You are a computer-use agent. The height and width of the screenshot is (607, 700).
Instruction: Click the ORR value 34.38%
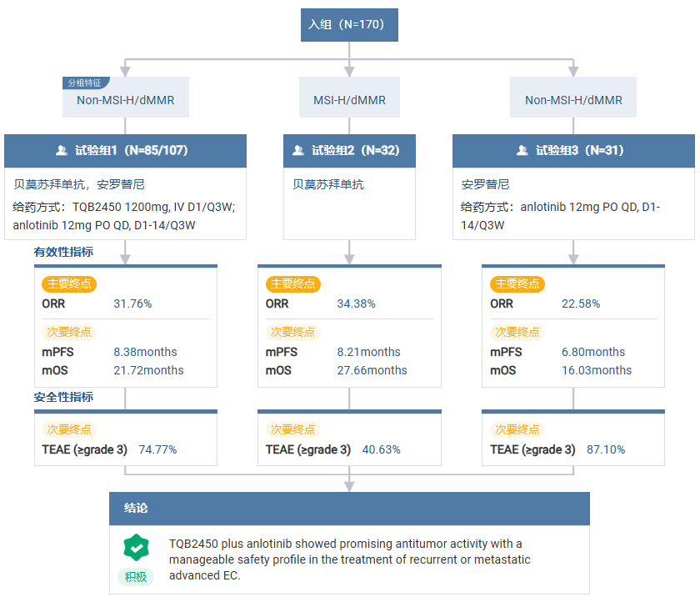click(356, 303)
